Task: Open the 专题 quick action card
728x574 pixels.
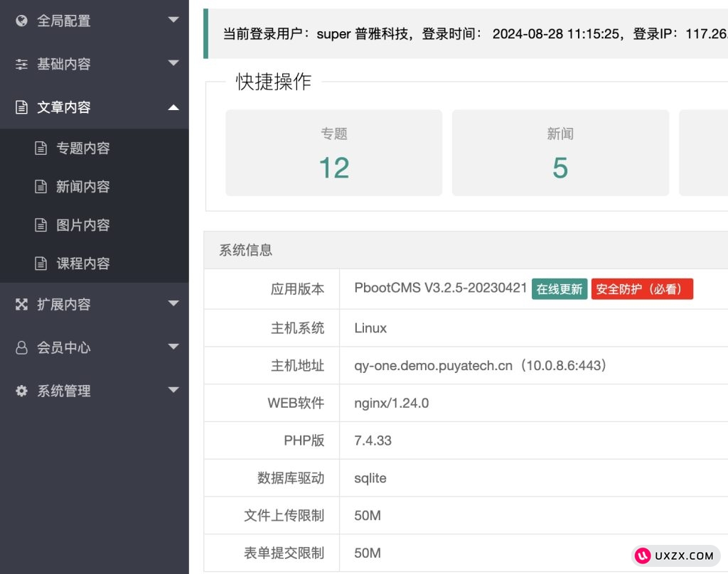Action: click(333, 153)
